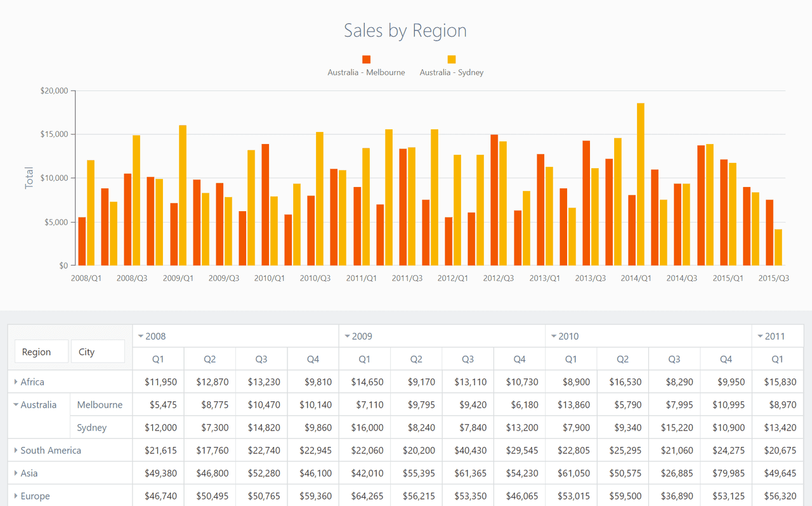Click the Melbourne bar for 2012/Q3
Viewport: 812px width, 506px height.
[494, 200]
